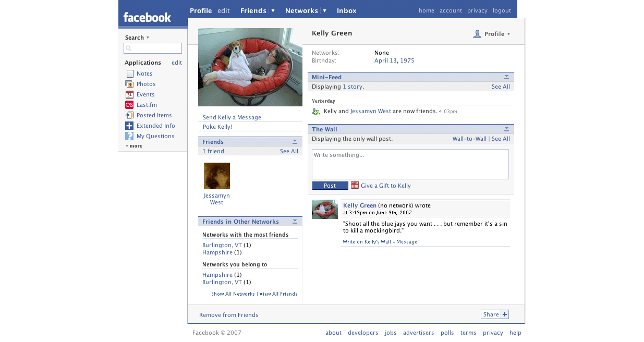Collapse the Friends box
The image size is (644, 342).
(295, 142)
